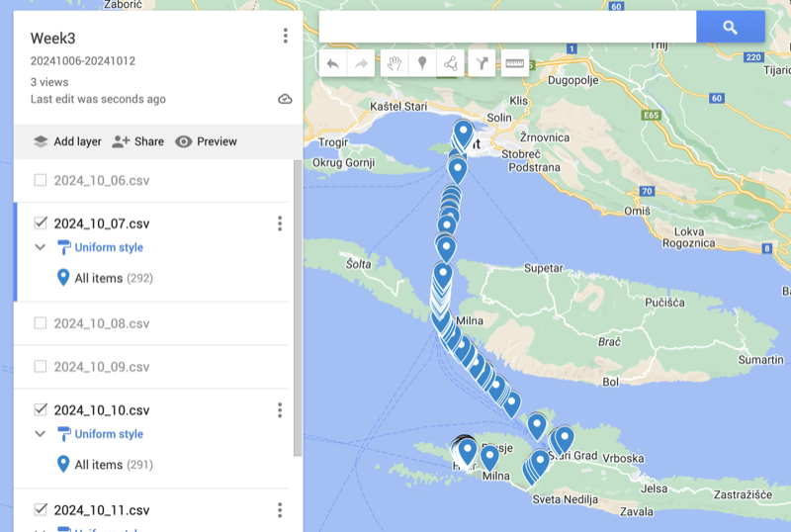Image resolution: width=791 pixels, height=532 pixels.
Task: Click the Share button
Action: tap(137, 141)
